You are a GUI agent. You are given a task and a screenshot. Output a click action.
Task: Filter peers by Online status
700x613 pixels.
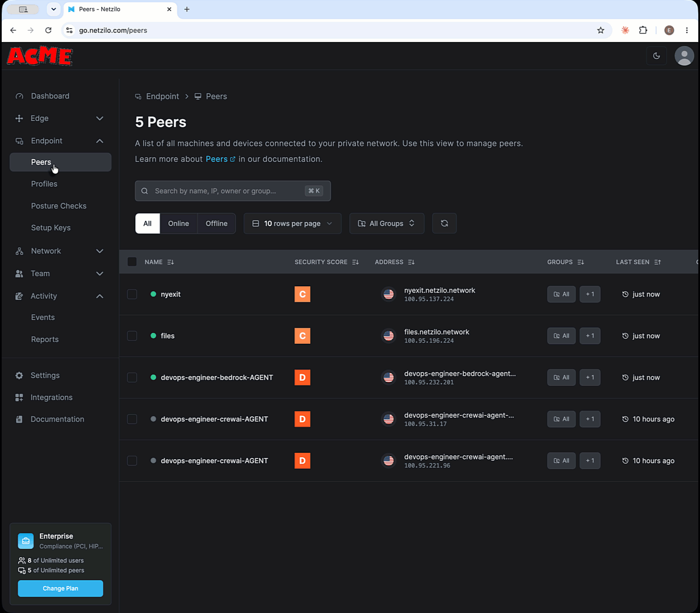click(x=178, y=223)
